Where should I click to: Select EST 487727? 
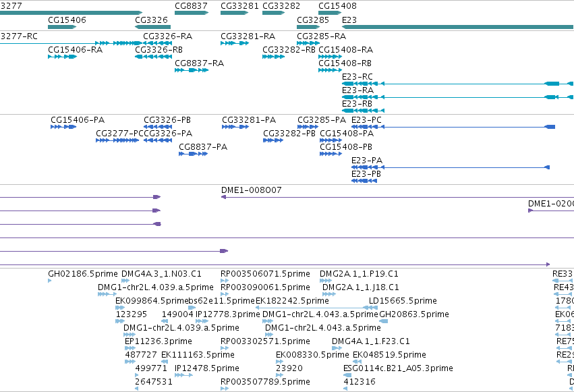click(140, 355)
